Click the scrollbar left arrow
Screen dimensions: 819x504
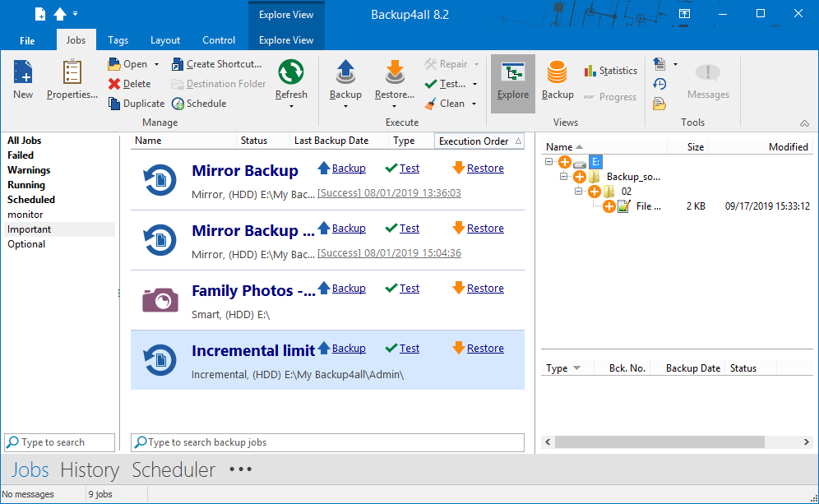[x=548, y=442]
